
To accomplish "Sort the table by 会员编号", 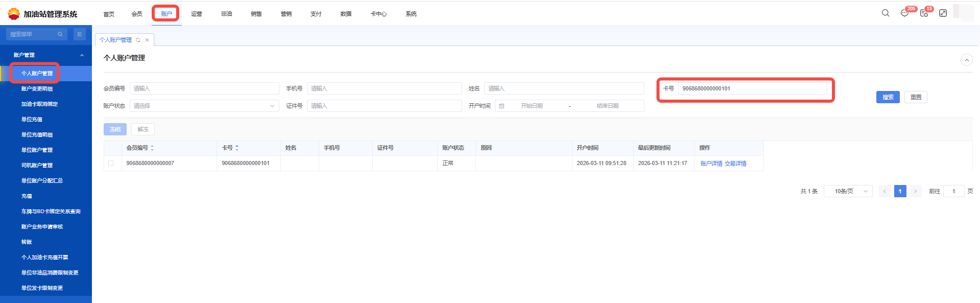I will tap(152, 148).
